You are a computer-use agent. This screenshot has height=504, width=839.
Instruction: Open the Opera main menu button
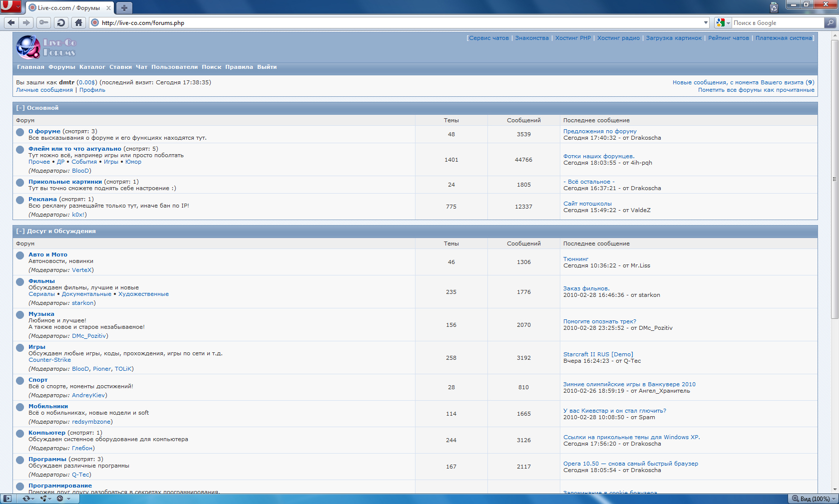pos(10,6)
